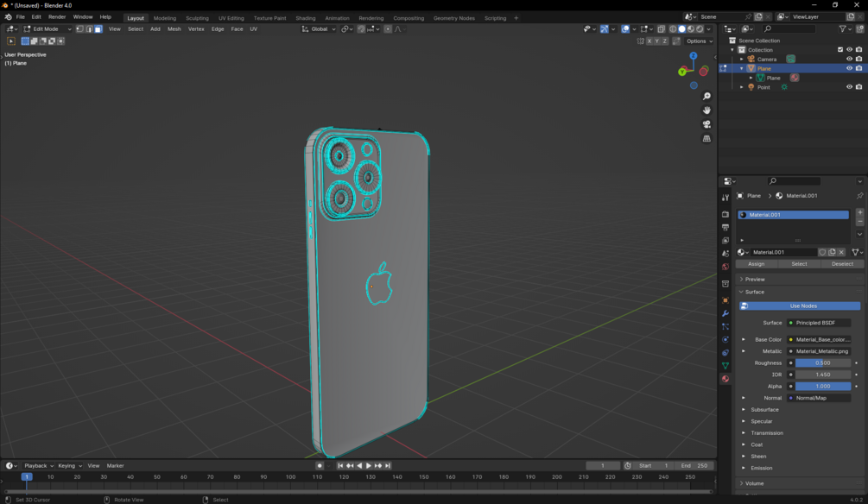Toggle X-ray view in viewport header

pos(661,28)
